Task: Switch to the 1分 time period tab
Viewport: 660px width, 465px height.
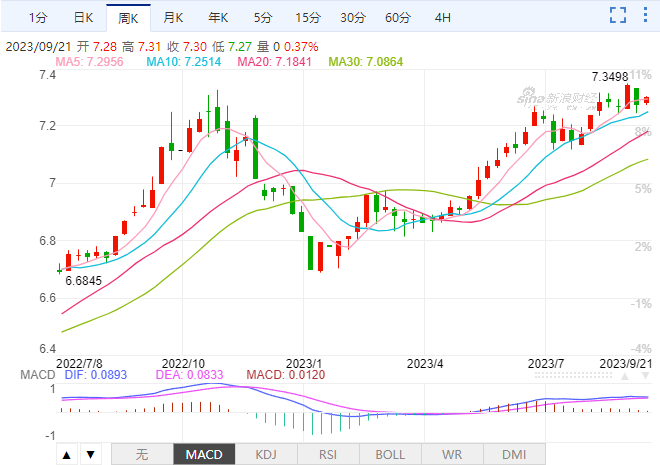Action: click(37, 17)
